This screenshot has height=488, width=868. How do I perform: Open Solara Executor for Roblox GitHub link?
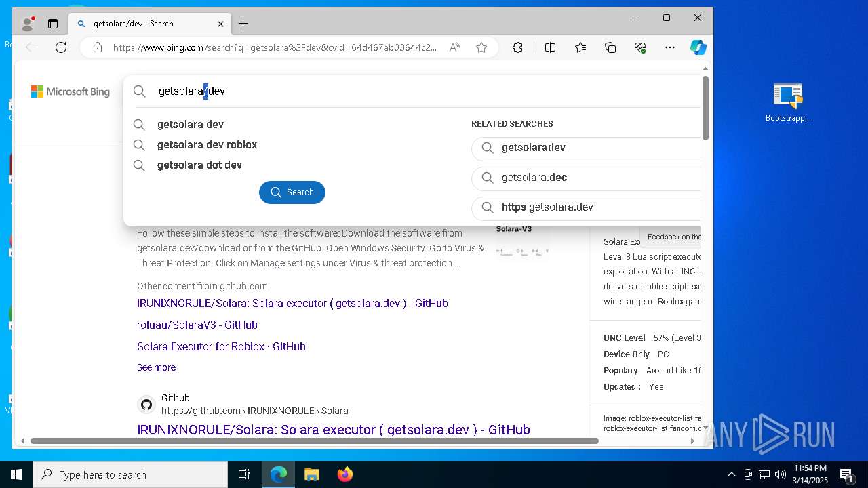[221, 346]
